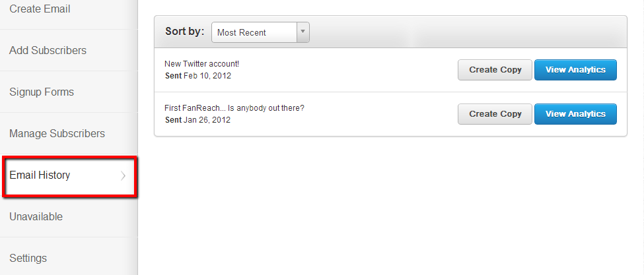Image resolution: width=644 pixels, height=275 pixels.
Task: Click the "New Twitter account!" email title
Action: (201, 65)
